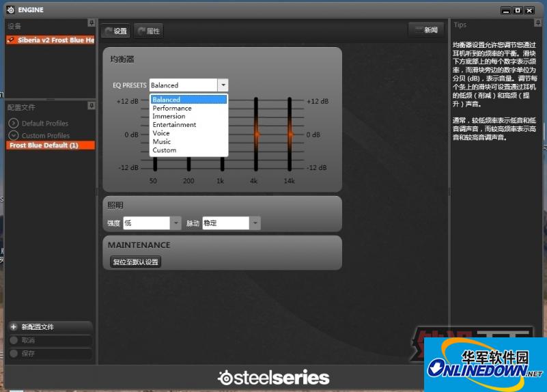This screenshot has width=547, height=392.
Task: Maximize the ENGINE window
Action: point(518,10)
